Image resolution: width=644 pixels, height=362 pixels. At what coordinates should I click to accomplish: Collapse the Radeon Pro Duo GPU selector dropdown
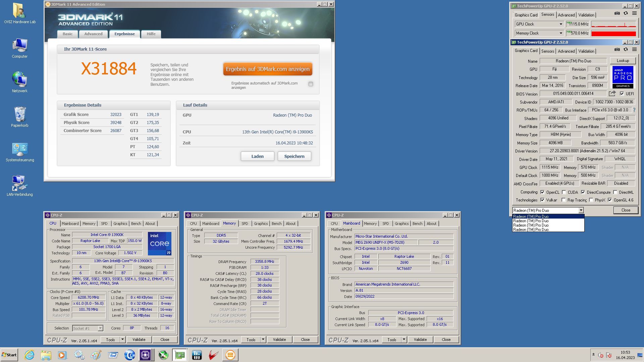tap(581, 210)
